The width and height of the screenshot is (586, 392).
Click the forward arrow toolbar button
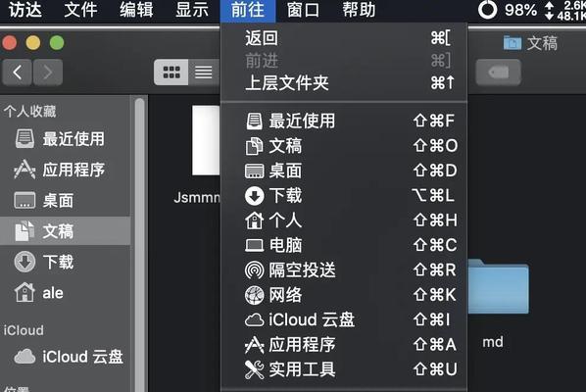(x=48, y=73)
